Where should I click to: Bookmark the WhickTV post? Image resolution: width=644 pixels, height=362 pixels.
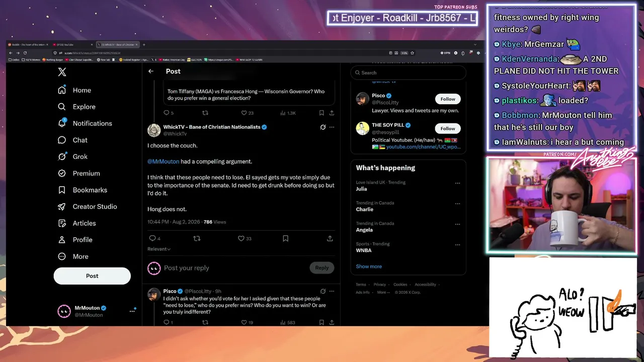(285, 238)
